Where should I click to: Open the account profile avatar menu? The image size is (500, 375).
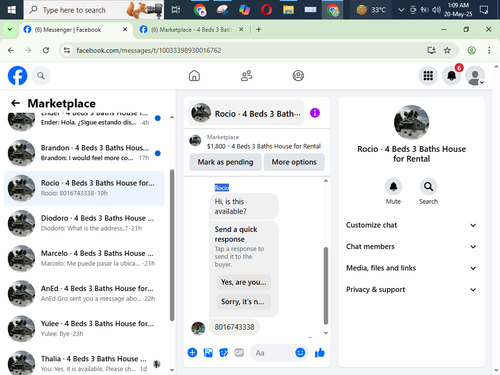475,76
